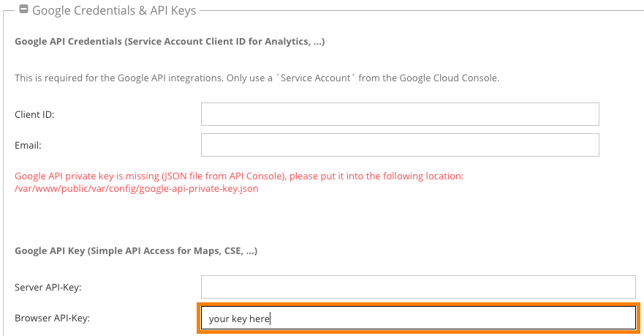
Task: Click the red private key missing warning
Action: pos(239,182)
